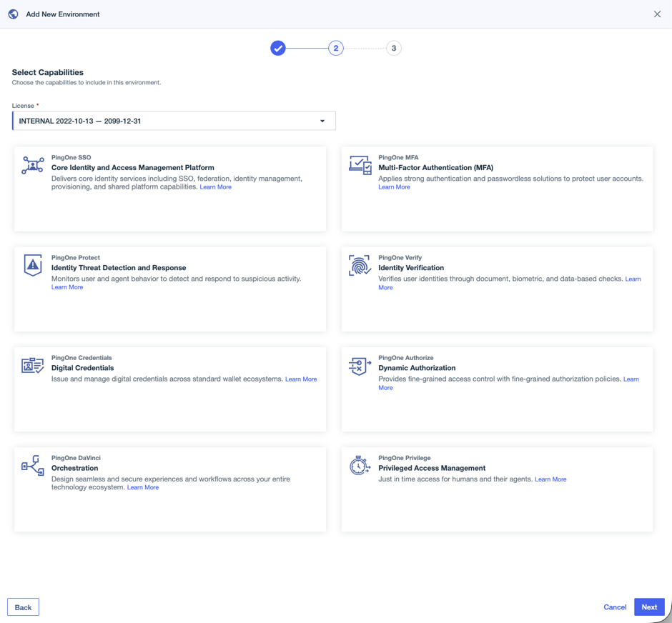Viewport: 672px width, 623px height.
Task: Click the License dropdown arrow
Action: pos(322,121)
